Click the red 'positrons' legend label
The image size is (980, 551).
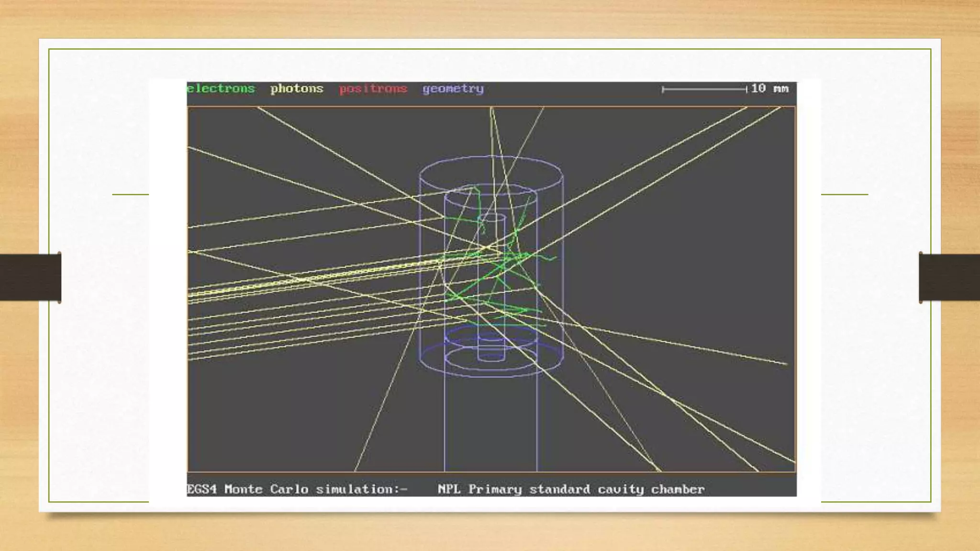click(x=373, y=89)
